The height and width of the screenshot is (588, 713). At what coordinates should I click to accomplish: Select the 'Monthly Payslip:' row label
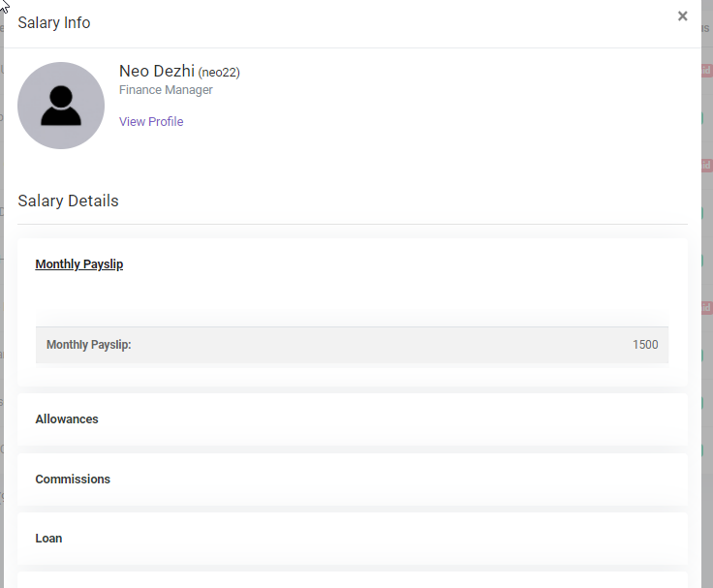(89, 345)
